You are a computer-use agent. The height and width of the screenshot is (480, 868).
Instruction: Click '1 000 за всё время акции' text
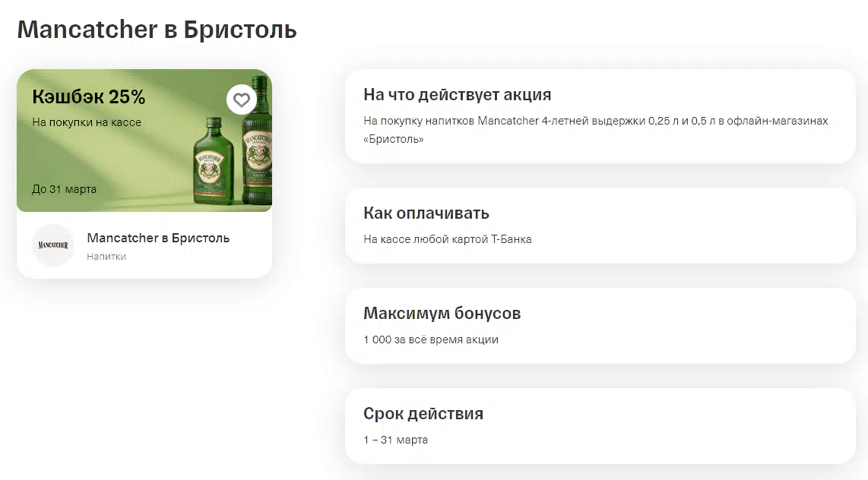[430, 339]
